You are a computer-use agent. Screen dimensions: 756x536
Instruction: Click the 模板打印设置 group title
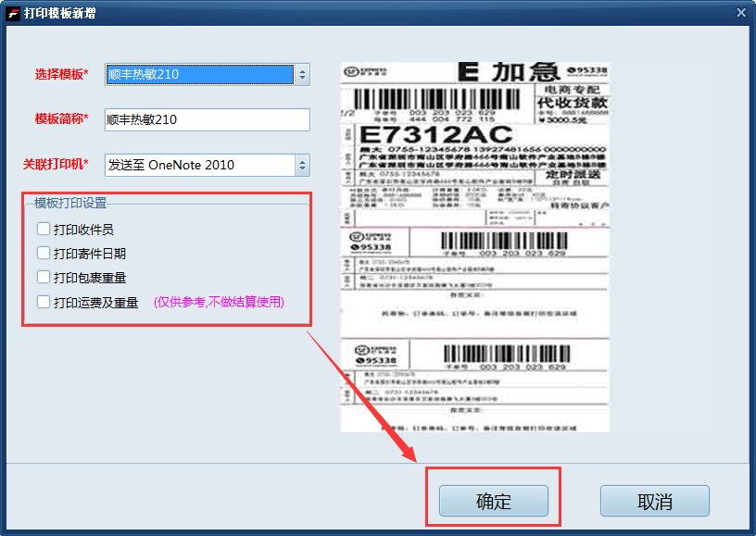(70, 204)
